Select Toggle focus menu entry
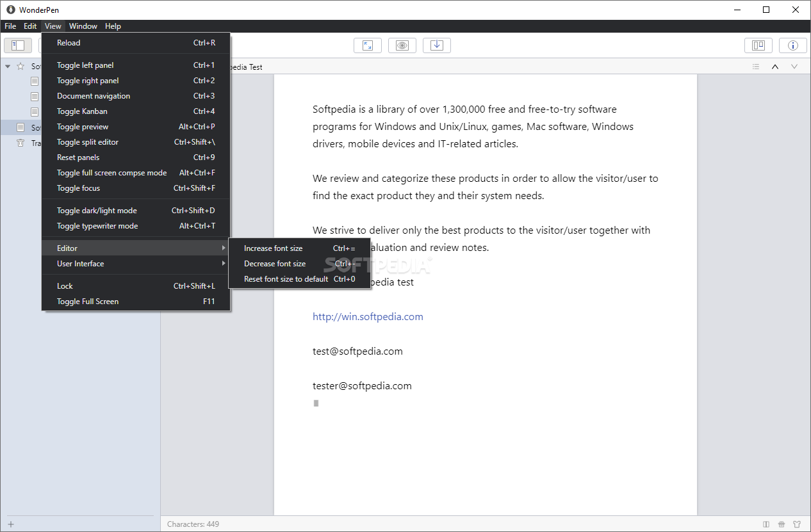811x532 pixels. click(136, 188)
